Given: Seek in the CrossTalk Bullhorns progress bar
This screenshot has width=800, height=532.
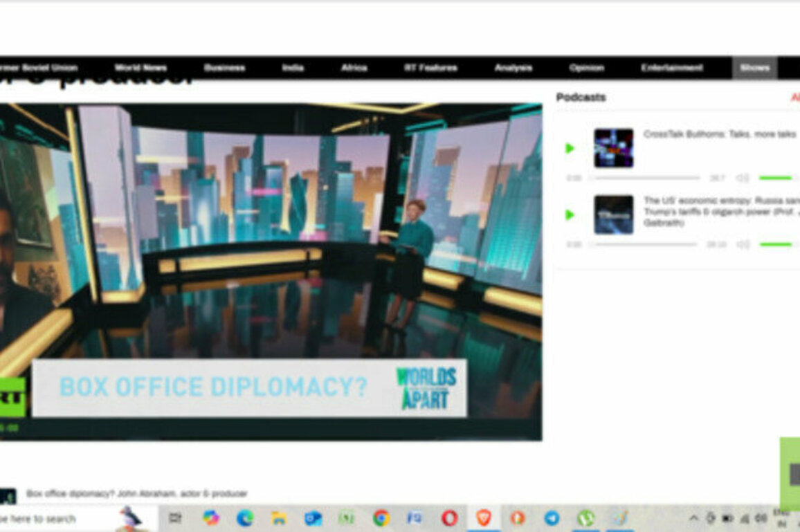Looking at the screenshot, I should pyautogui.click(x=646, y=178).
